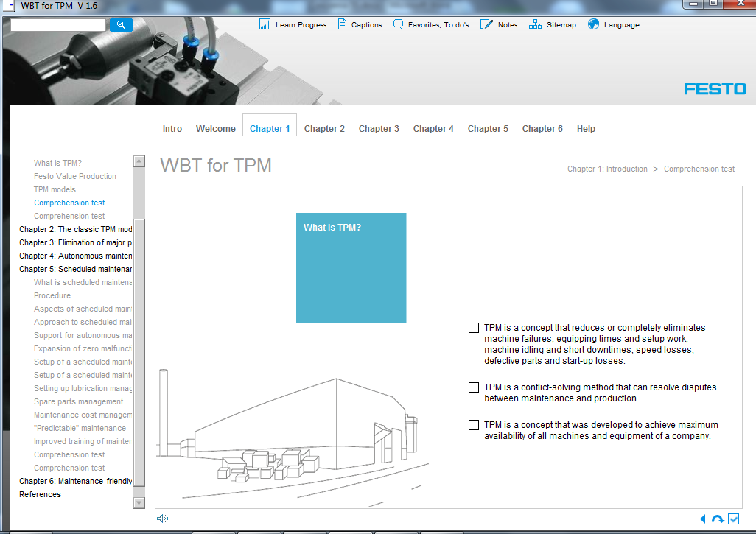The width and height of the screenshot is (756, 534).
Task: Click the Sitemap hierarchy icon
Action: (535, 24)
